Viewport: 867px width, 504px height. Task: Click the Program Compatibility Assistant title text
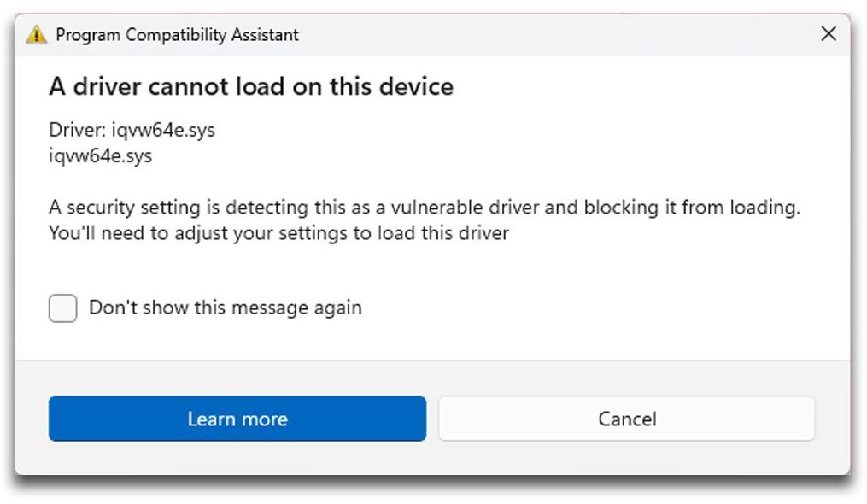click(177, 35)
